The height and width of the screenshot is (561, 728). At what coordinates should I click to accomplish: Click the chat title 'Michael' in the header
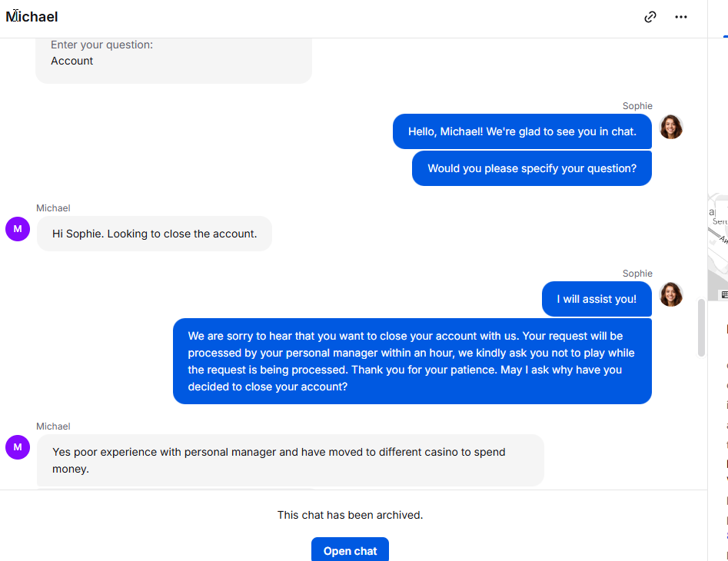32,17
